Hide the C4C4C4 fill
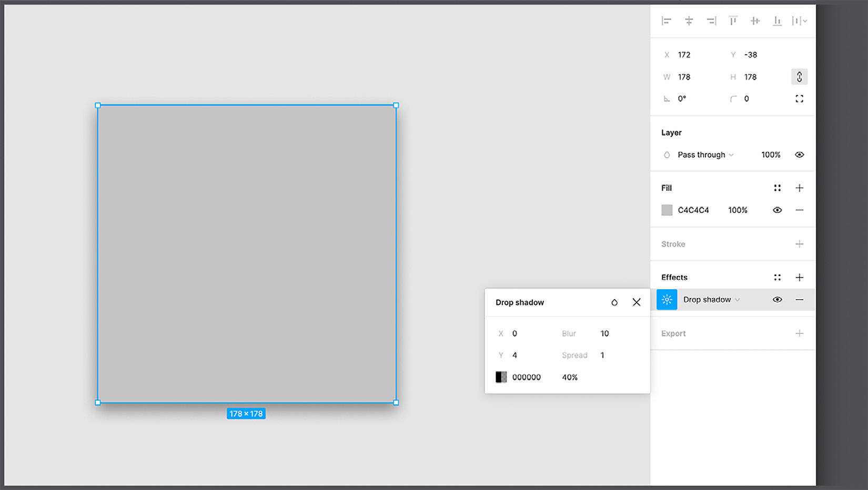This screenshot has height=490, width=868. (x=777, y=210)
